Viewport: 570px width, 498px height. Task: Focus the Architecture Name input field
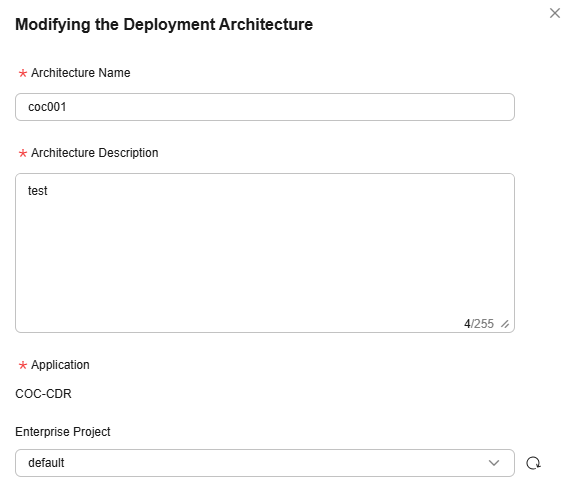[x=265, y=107]
